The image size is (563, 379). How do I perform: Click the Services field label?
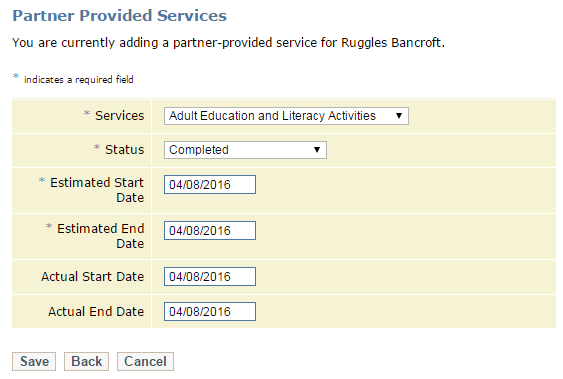point(120,116)
